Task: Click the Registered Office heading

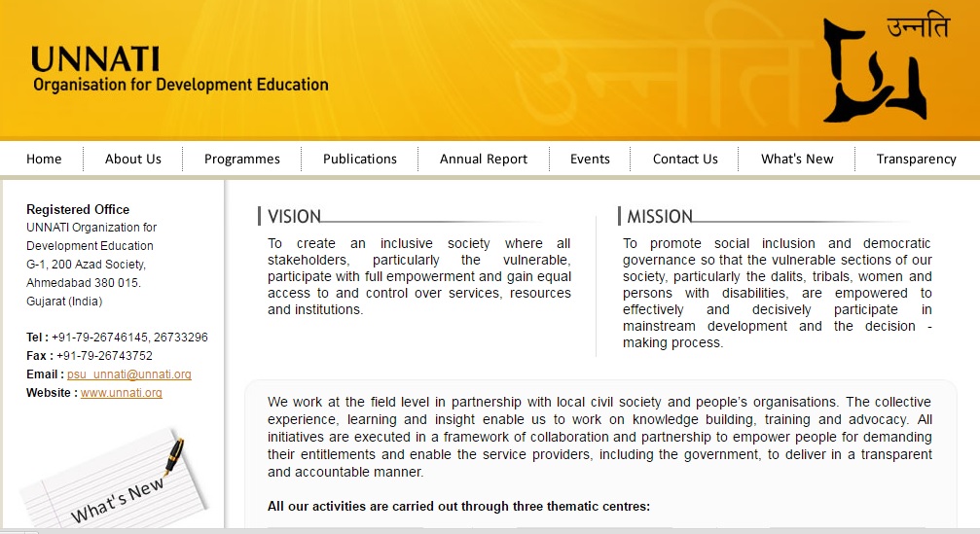Action: click(x=78, y=209)
